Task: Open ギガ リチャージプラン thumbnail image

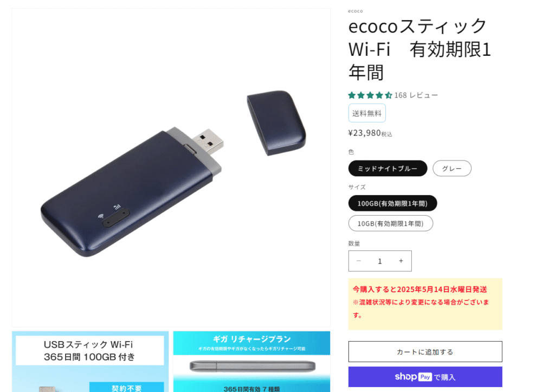Action: tap(251, 362)
